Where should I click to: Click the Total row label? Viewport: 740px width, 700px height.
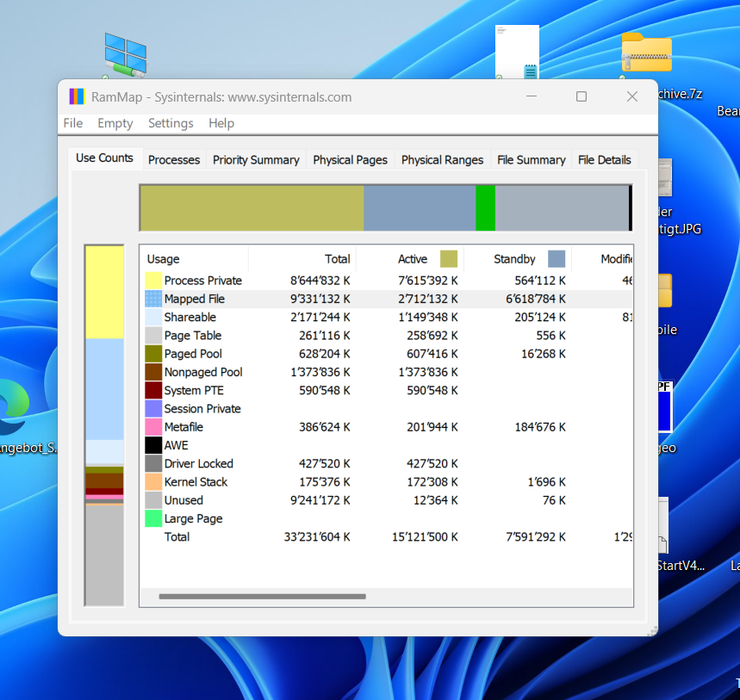pos(177,536)
